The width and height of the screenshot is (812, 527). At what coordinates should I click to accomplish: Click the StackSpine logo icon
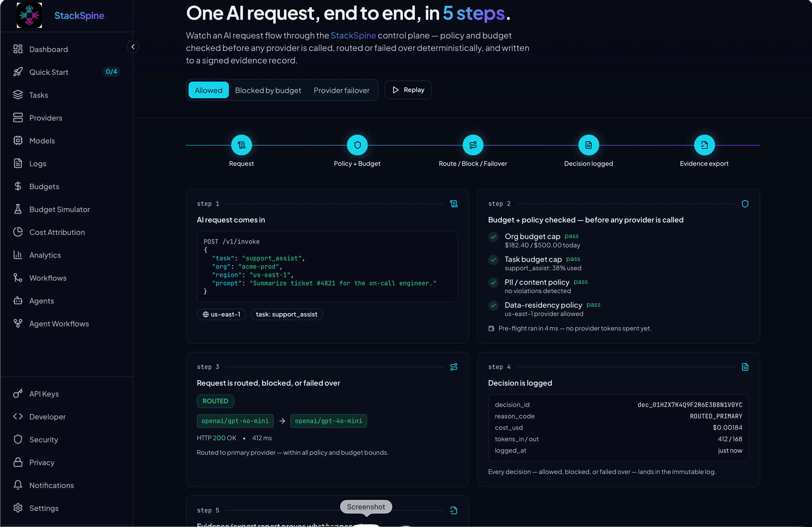tap(29, 15)
